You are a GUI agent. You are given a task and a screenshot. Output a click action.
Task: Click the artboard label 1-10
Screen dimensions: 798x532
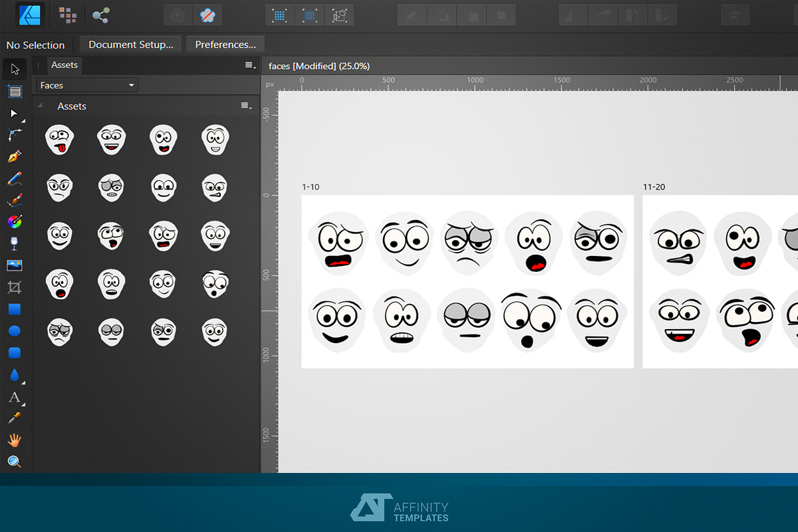click(311, 187)
